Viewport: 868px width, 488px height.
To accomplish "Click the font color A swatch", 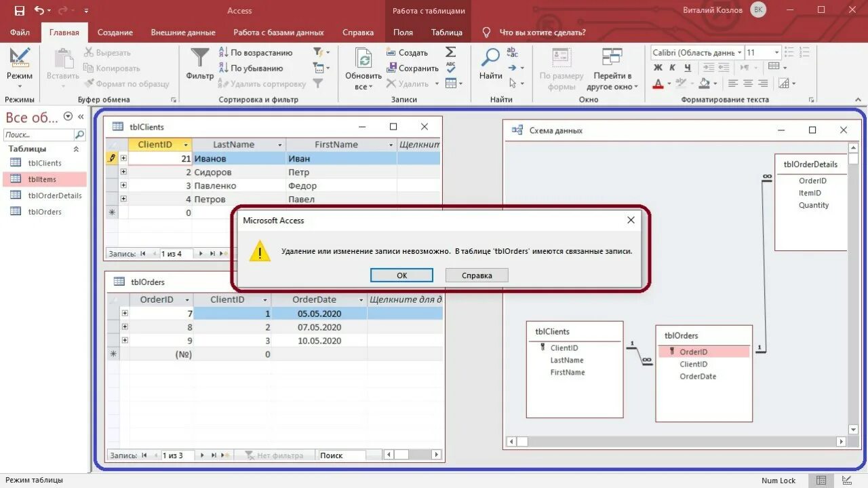I will click(x=658, y=83).
